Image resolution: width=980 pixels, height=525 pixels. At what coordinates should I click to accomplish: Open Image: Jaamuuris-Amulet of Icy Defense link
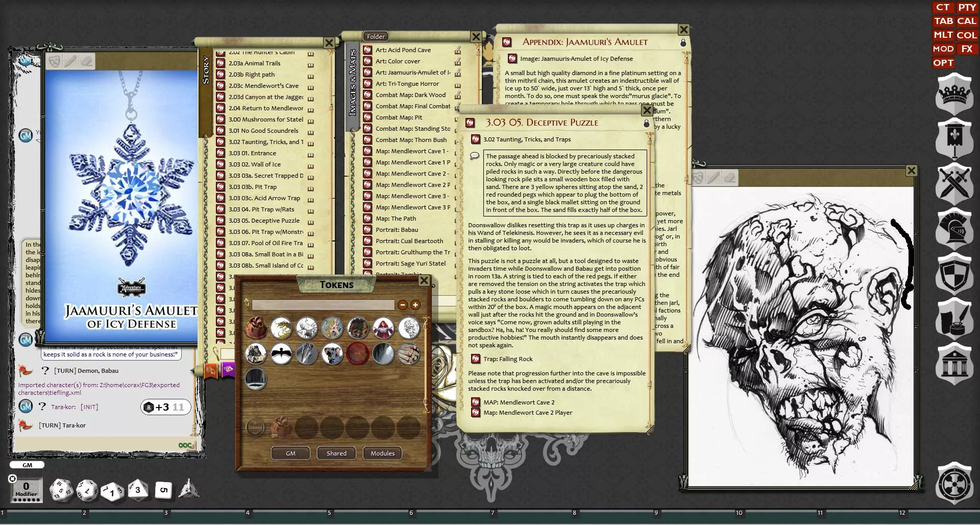pos(576,59)
